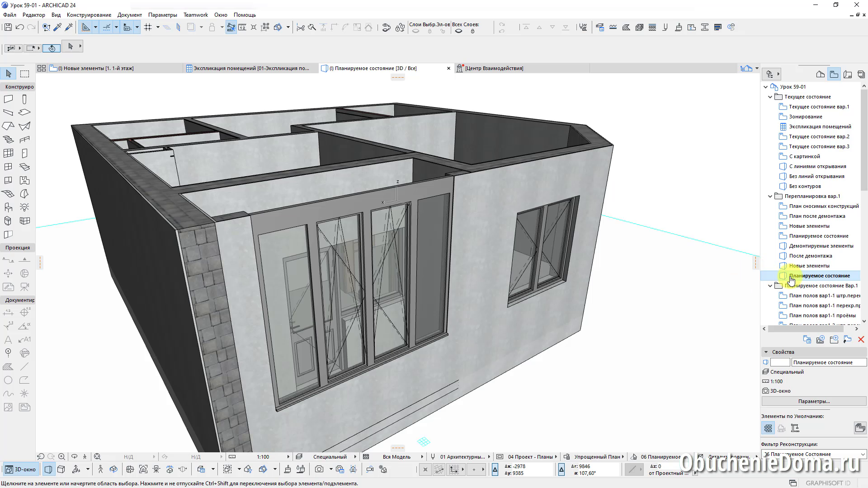Open the Вид menu
The height and width of the screenshot is (488, 868).
tap(55, 15)
